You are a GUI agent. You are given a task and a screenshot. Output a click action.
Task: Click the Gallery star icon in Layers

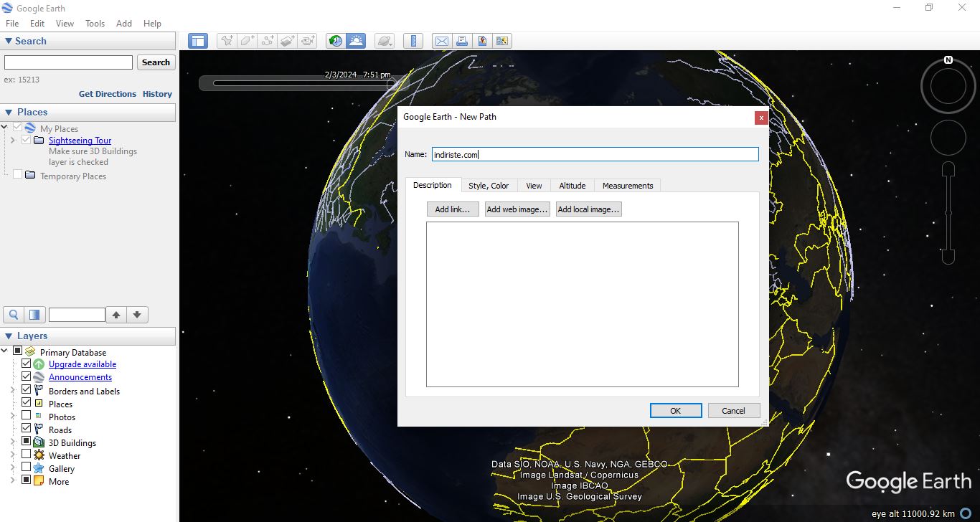coord(39,468)
